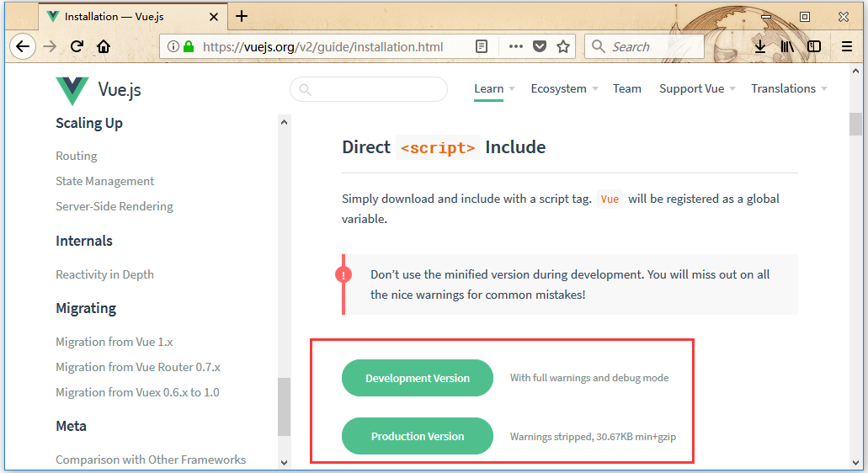Open the Translations dropdown menu
This screenshot has width=868, height=473.
pyautogui.click(x=789, y=88)
